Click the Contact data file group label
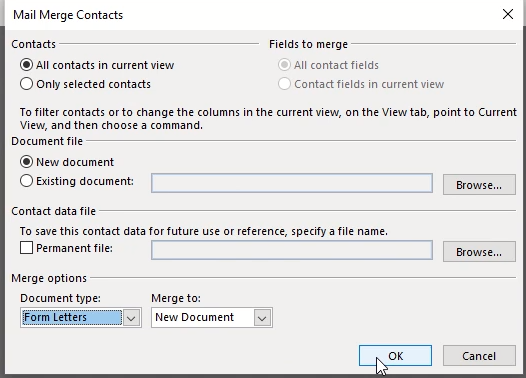526x378 pixels. coord(54,211)
